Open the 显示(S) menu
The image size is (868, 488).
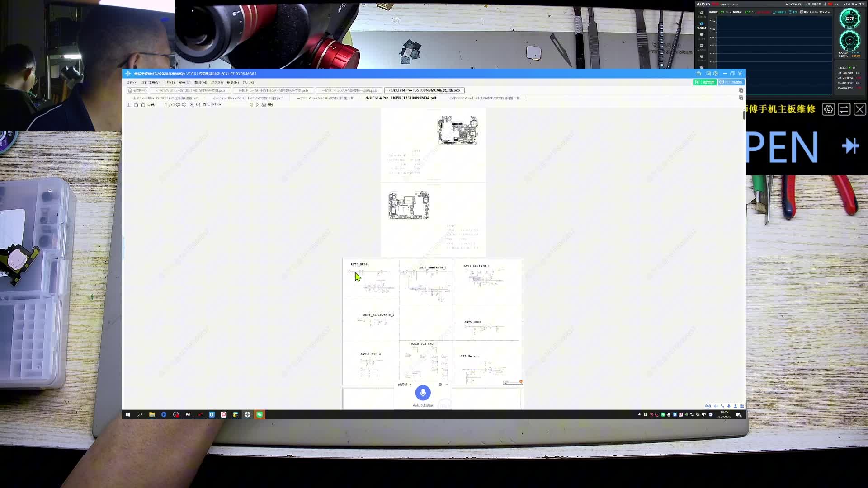click(248, 83)
